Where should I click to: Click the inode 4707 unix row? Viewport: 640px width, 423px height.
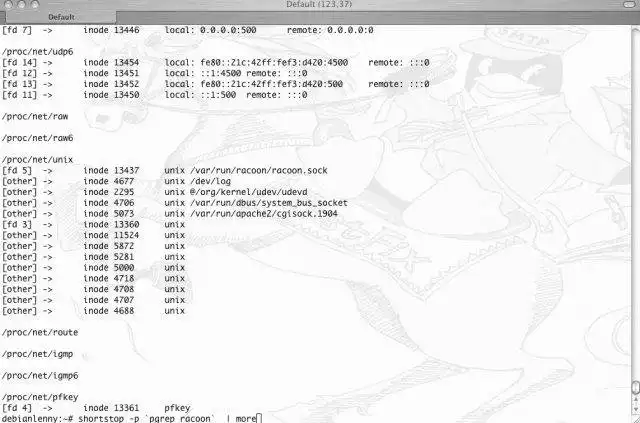coord(93,300)
